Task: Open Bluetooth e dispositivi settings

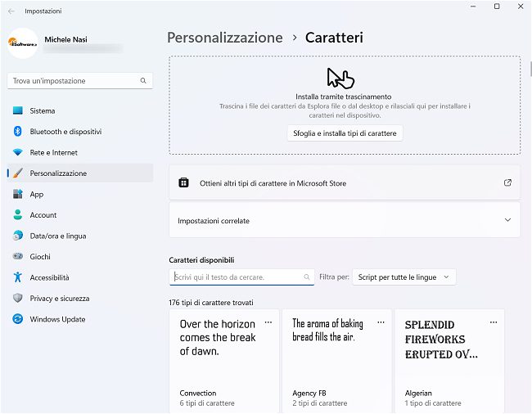Action: tap(80, 131)
